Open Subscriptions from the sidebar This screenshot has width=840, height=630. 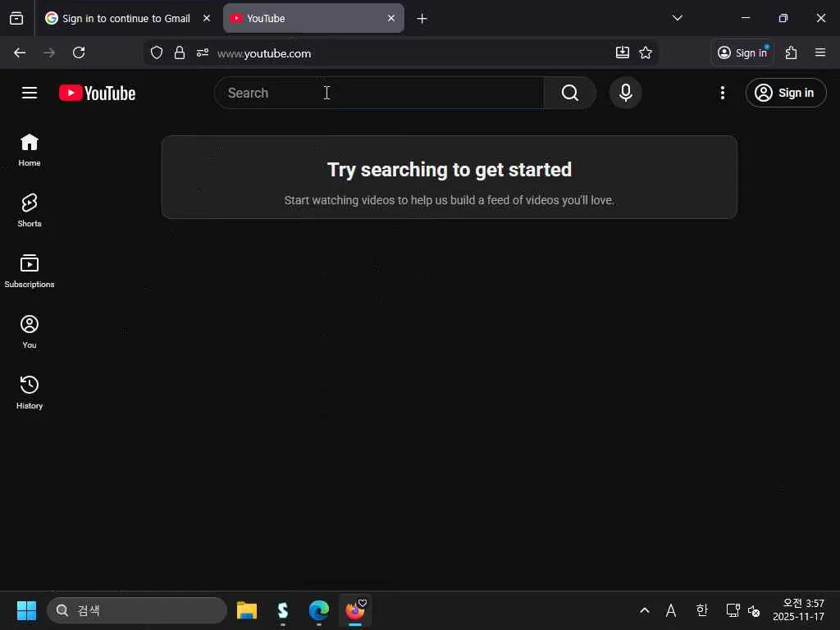30,271
